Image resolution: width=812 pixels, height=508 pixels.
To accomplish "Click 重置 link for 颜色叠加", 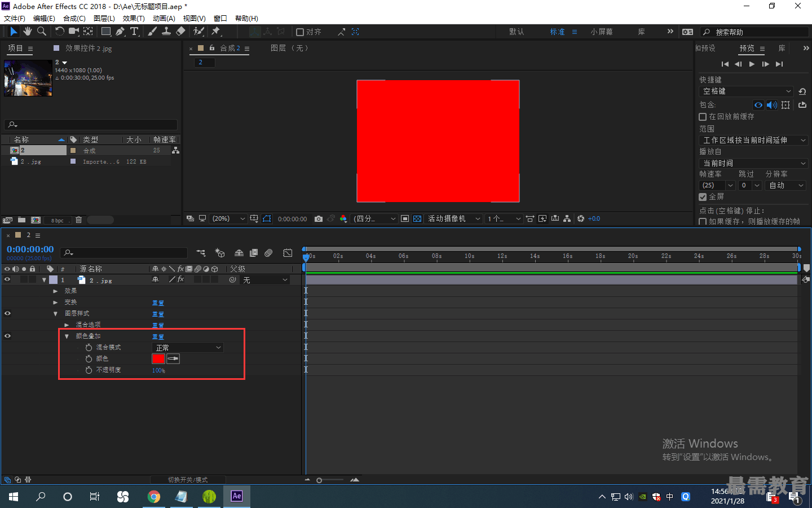I will (158, 337).
